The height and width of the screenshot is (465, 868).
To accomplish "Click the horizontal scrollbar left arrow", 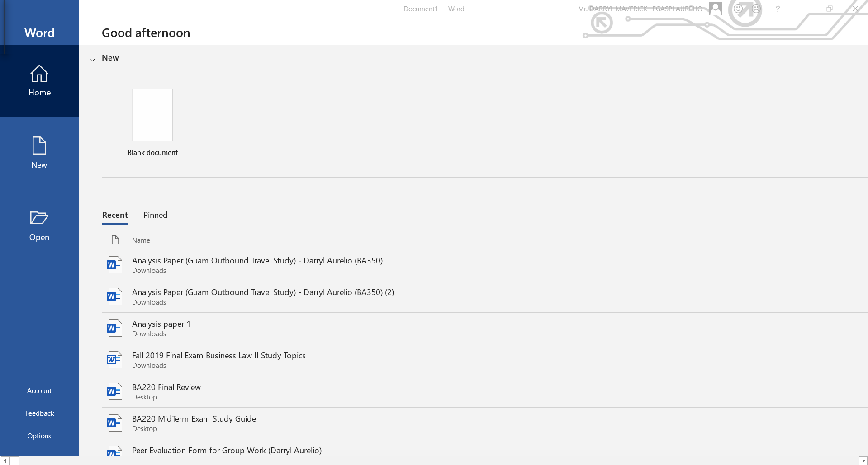I will point(5,460).
